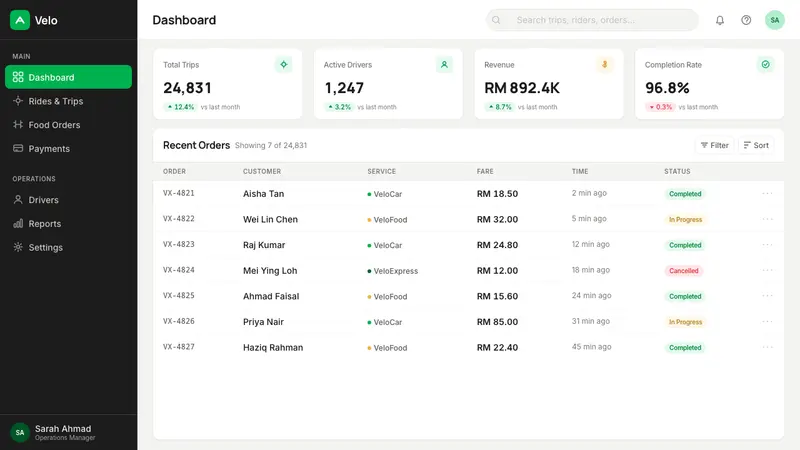Click the SA avatar in top bar
This screenshot has height=450, width=800.
pos(774,20)
